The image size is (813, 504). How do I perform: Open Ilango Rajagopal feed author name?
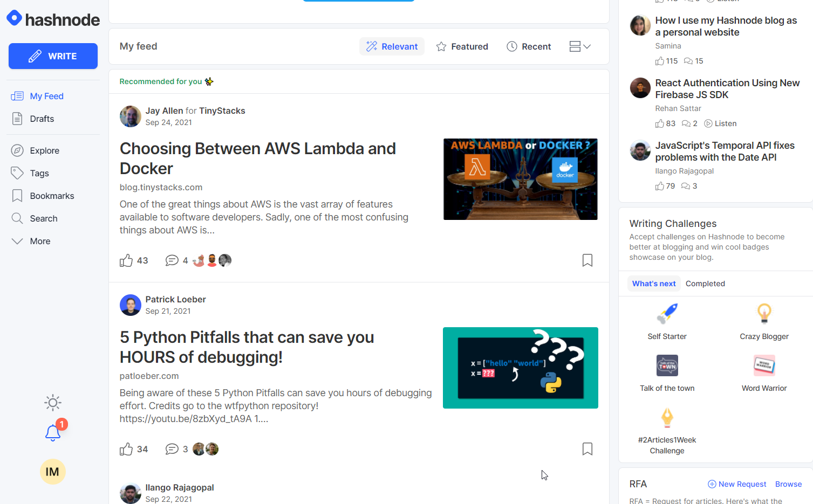(x=180, y=487)
